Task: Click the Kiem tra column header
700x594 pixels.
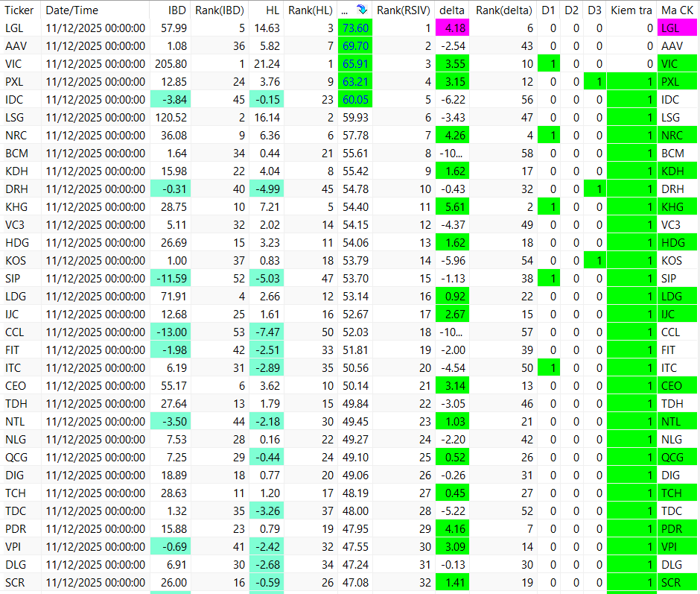Action: click(x=631, y=10)
